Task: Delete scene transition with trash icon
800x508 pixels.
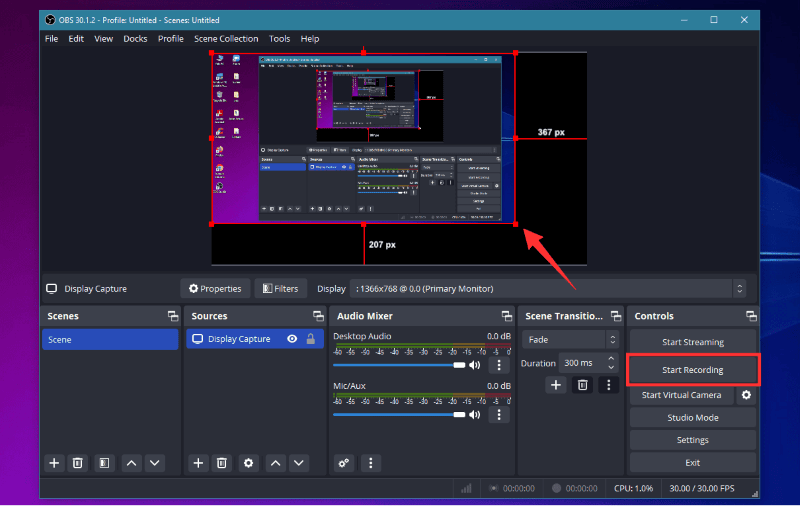Action: coord(582,385)
